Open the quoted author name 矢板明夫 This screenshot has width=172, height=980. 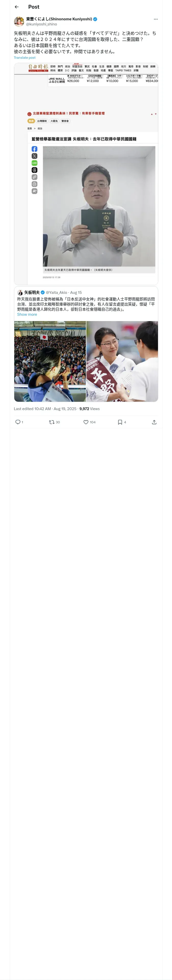pyautogui.click(x=32, y=293)
